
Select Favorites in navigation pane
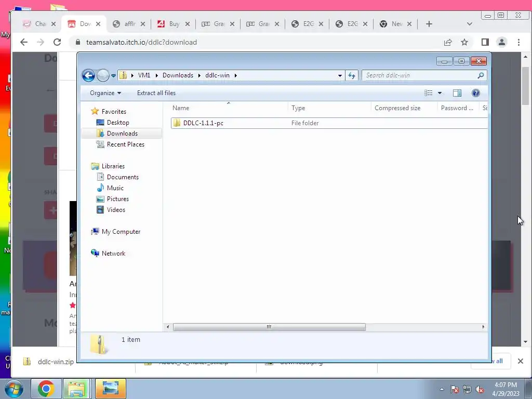[114, 112]
